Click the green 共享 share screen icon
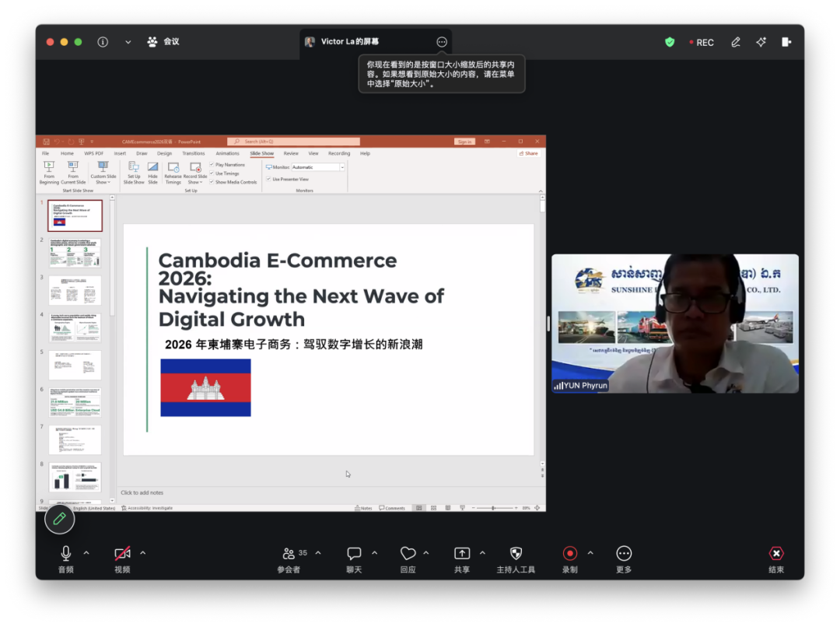The height and width of the screenshot is (627, 840). [x=462, y=553]
